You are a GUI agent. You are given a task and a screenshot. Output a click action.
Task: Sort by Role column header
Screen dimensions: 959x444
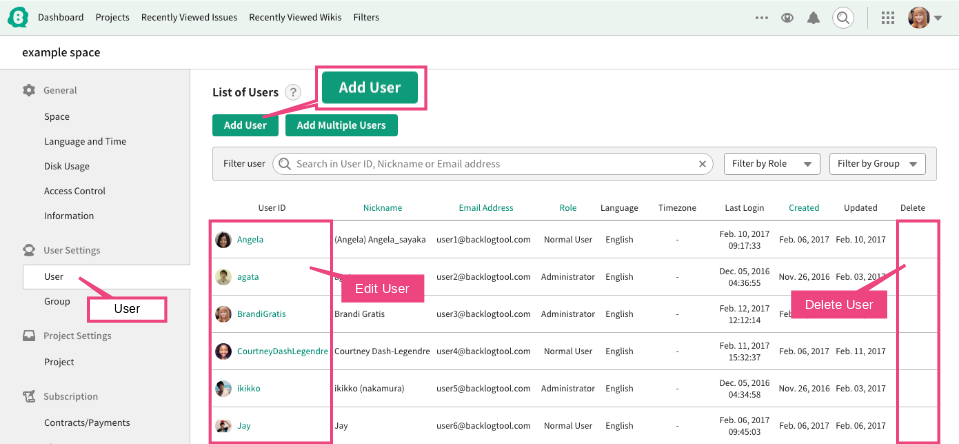[x=568, y=208]
